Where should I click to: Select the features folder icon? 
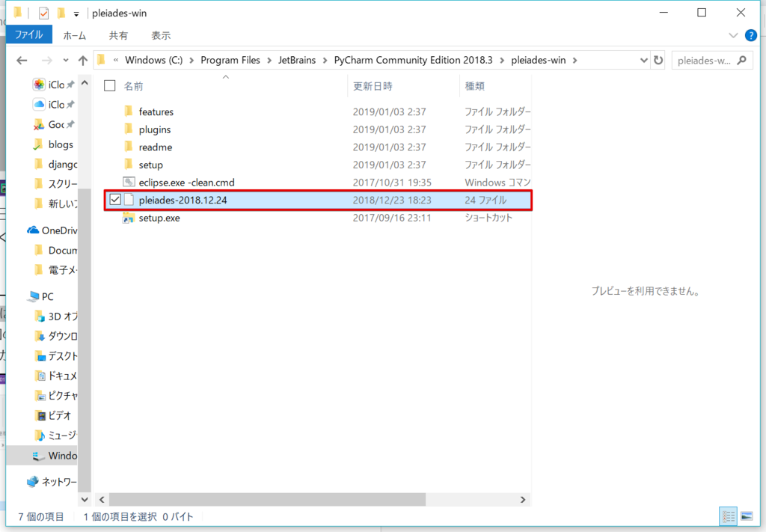pyautogui.click(x=129, y=111)
